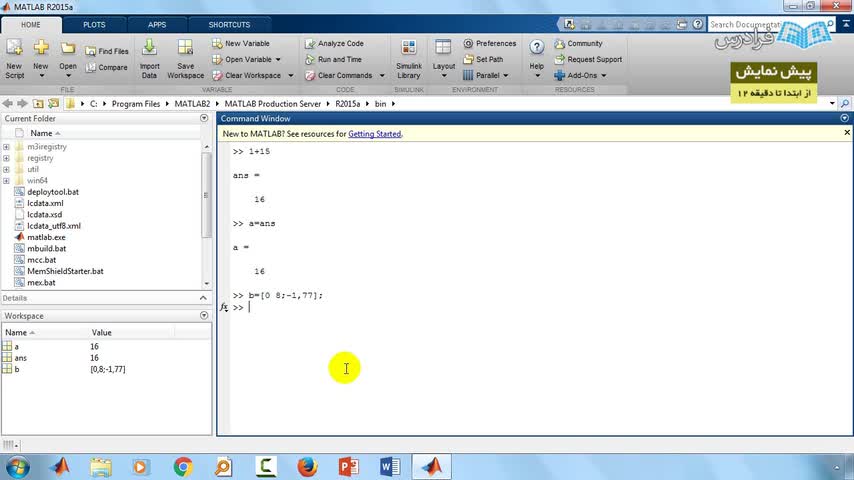Click the back navigation arrow

click(8, 104)
